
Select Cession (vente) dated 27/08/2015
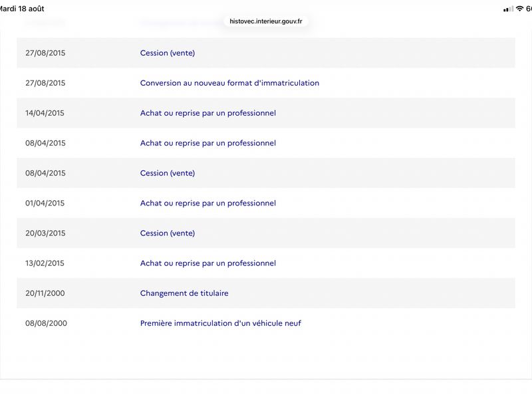(x=168, y=53)
